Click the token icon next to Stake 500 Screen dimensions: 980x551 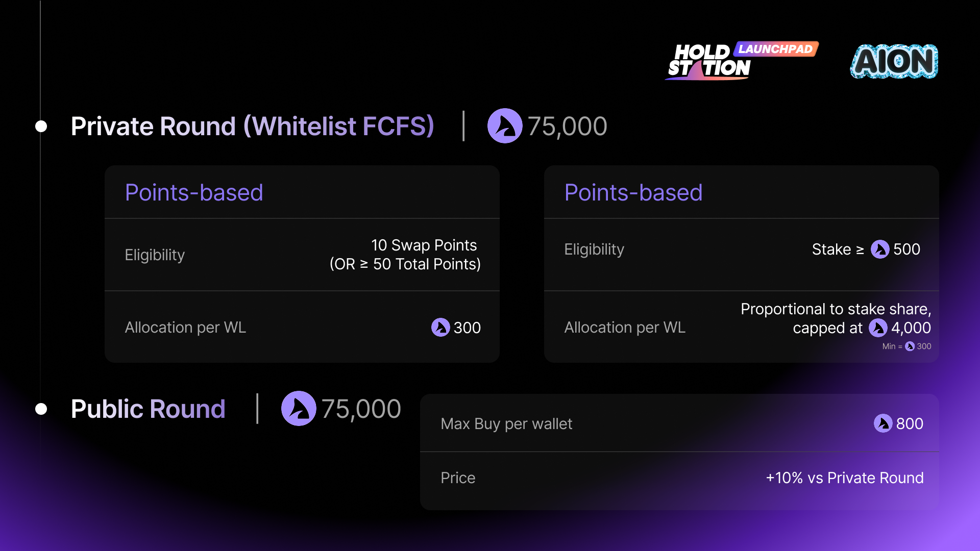880,249
